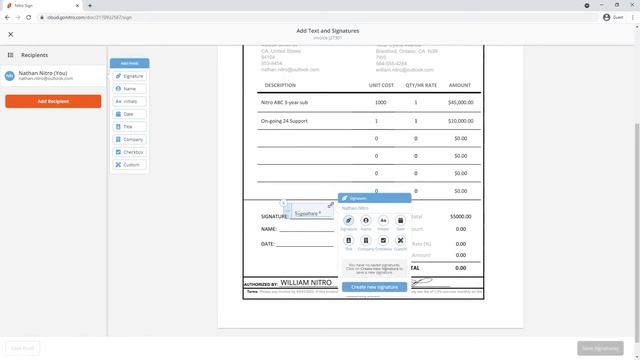Click the QTY/HR RATE column header
The width and height of the screenshot is (640, 360).
[421, 85]
